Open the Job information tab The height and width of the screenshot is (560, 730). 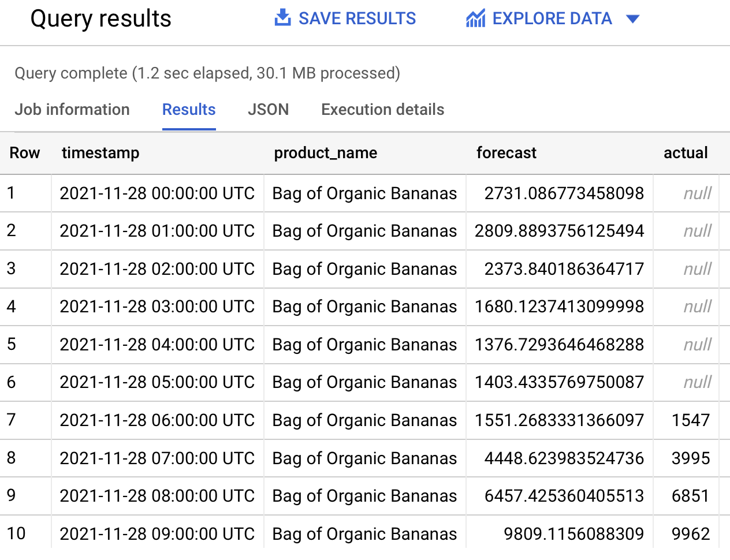[72, 109]
